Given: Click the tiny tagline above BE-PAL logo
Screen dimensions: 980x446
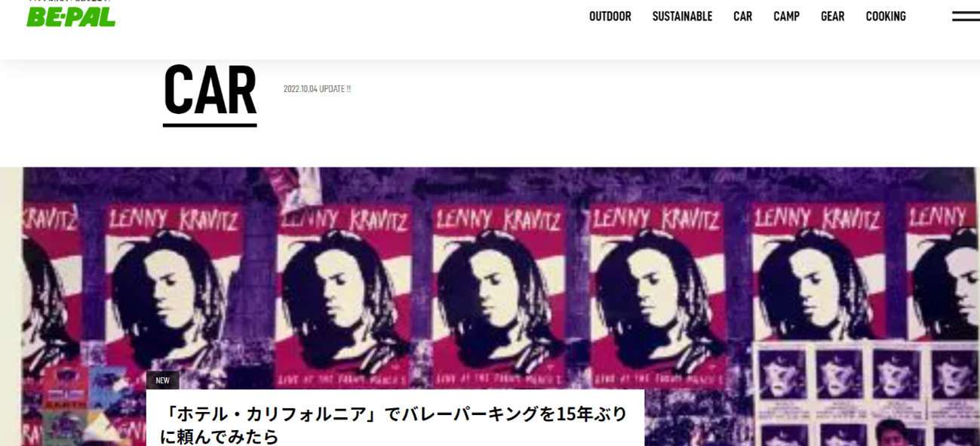Looking at the screenshot, I should pyautogui.click(x=69, y=2).
